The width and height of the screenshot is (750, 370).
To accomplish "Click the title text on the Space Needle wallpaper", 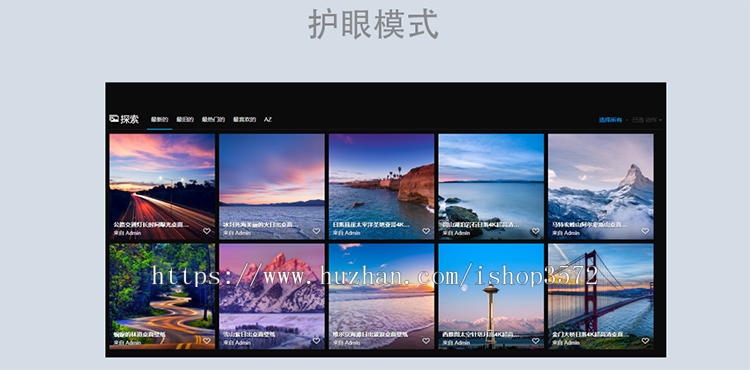I will pyautogui.click(x=481, y=335).
